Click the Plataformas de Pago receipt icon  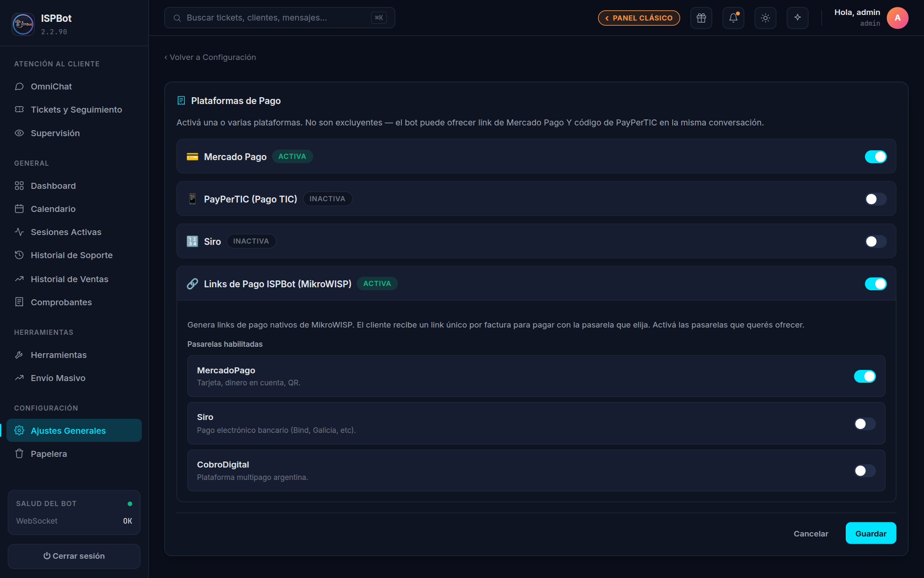point(181,101)
